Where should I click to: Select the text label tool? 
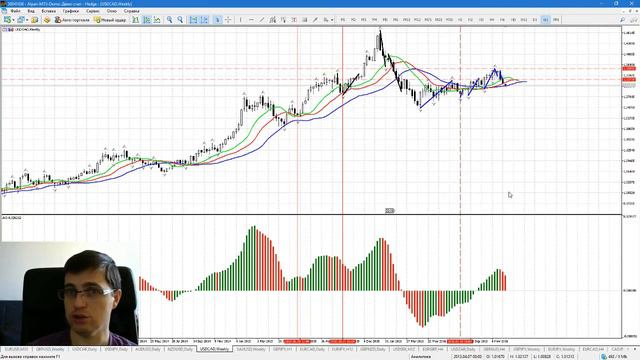pos(294,20)
